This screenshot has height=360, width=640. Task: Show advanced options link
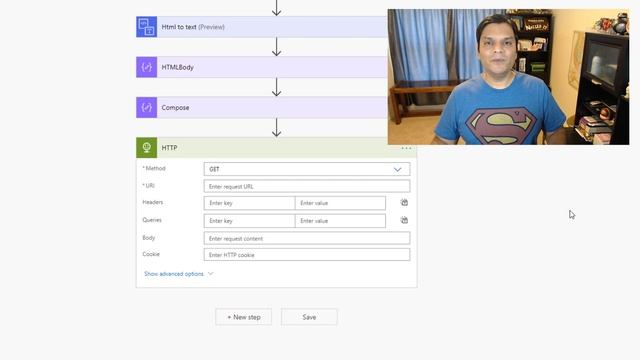[x=174, y=274]
